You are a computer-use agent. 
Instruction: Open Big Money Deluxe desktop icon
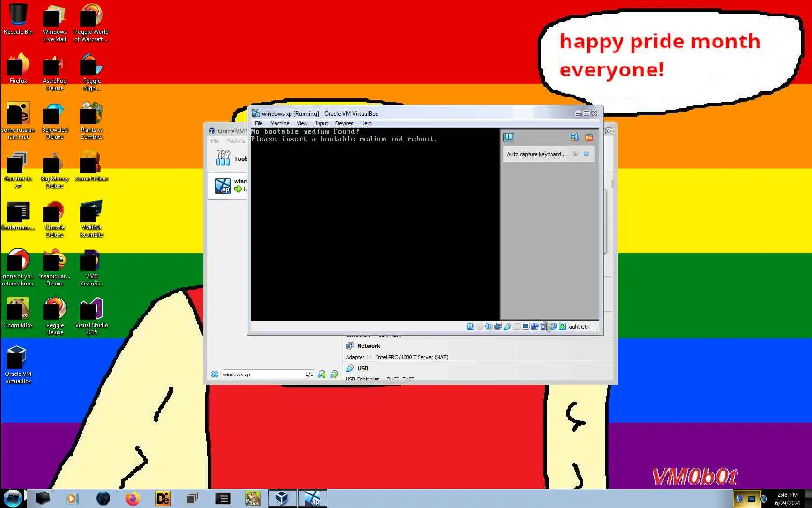point(55,169)
